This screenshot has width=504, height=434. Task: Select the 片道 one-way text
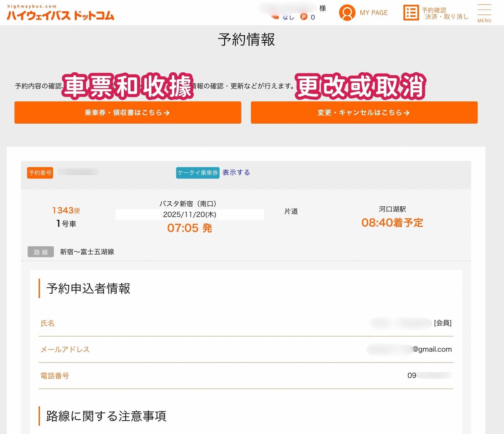(291, 211)
